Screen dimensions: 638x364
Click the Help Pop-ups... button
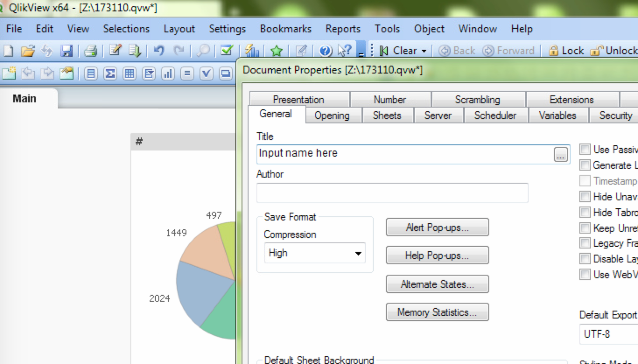(x=437, y=255)
